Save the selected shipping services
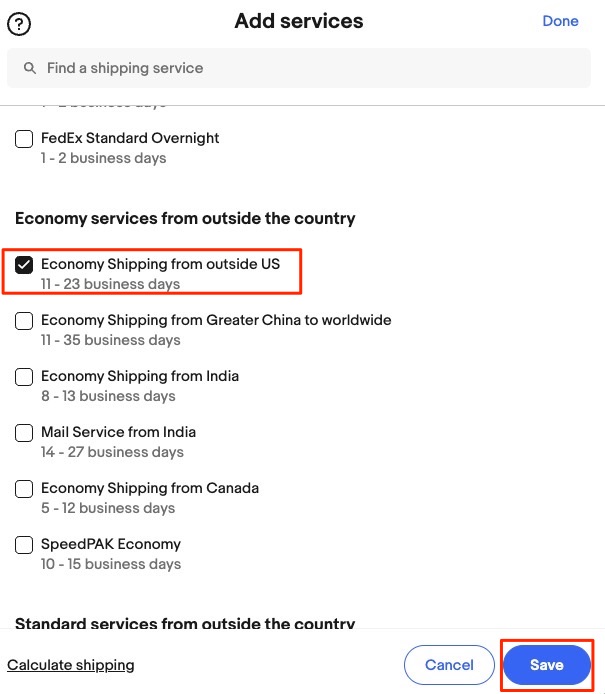Screen dimensions: 605x694 [x=547, y=665]
